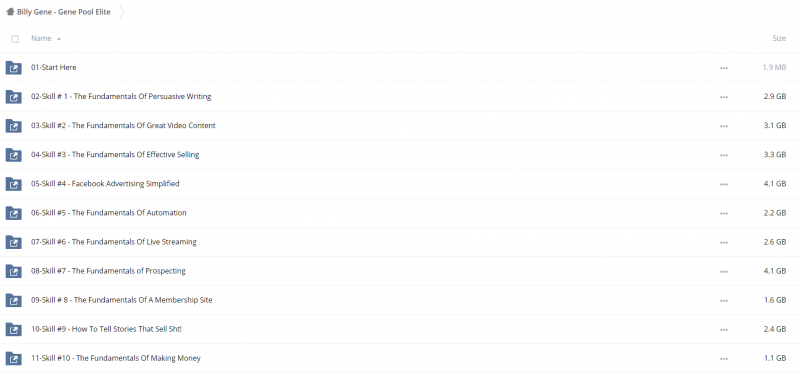Open the more-options dots for Effective Selling
This screenshot has width=800, height=373.
pos(723,155)
